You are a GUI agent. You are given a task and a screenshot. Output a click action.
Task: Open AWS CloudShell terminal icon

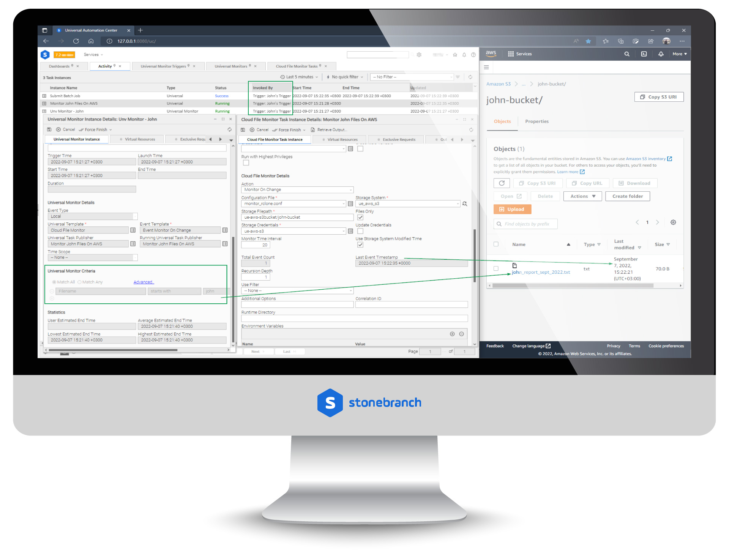pyautogui.click(x=644, y=54)
